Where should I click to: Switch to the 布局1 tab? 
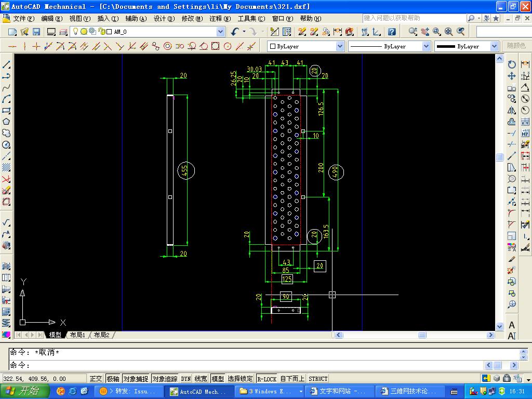click(x=78, y=335)
